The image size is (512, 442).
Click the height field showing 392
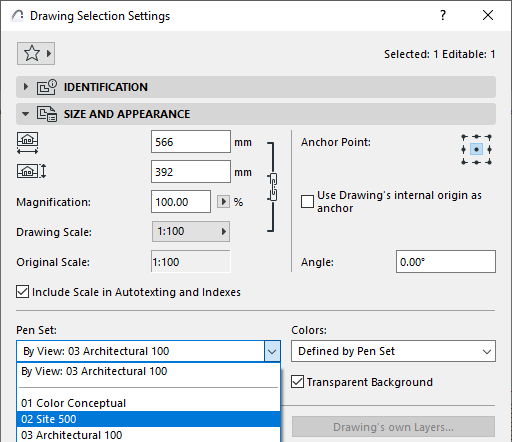(191, 172)
